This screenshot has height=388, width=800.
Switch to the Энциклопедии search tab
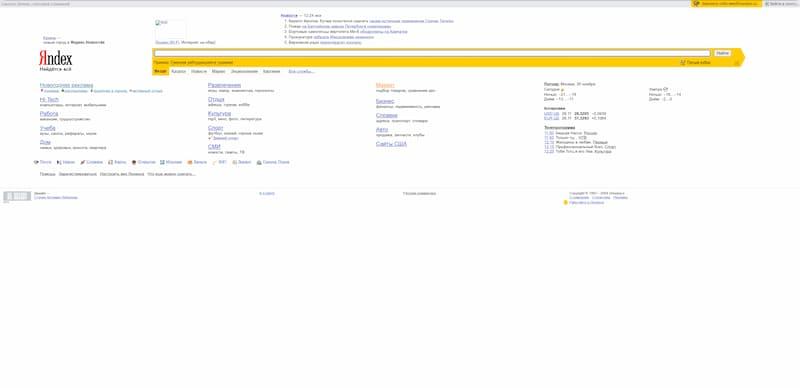coord(244,71)
